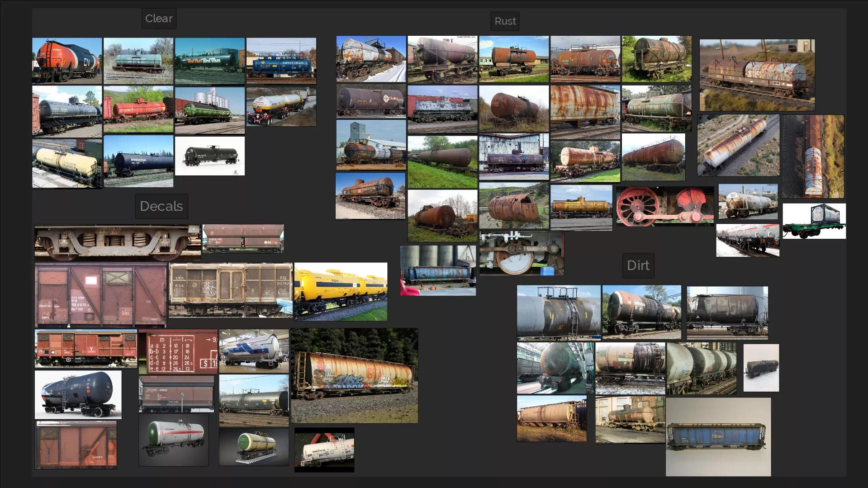Screen dimensions: 868x488
Task: Click the blue hopper car model image
Action: click(x=718, y=437)
